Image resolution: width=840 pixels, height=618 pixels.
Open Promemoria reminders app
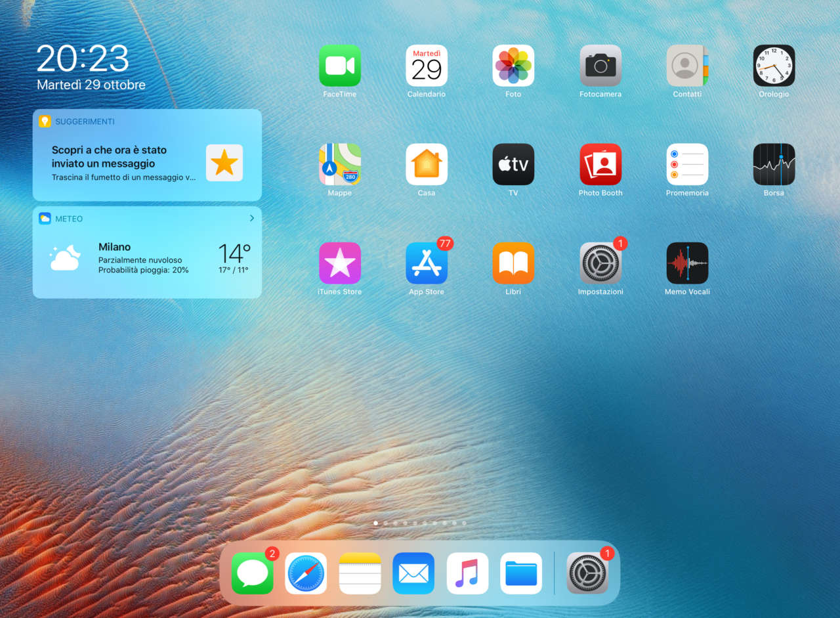click(687, 164)
